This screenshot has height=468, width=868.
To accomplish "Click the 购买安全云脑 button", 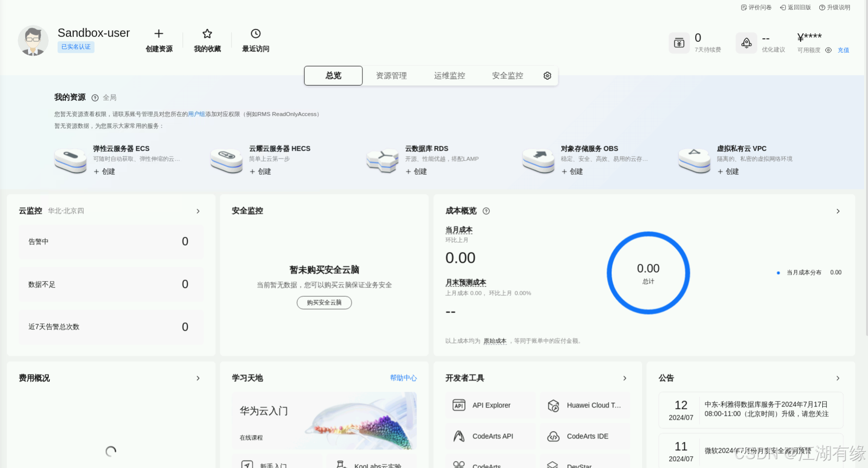I will (324, 302).
